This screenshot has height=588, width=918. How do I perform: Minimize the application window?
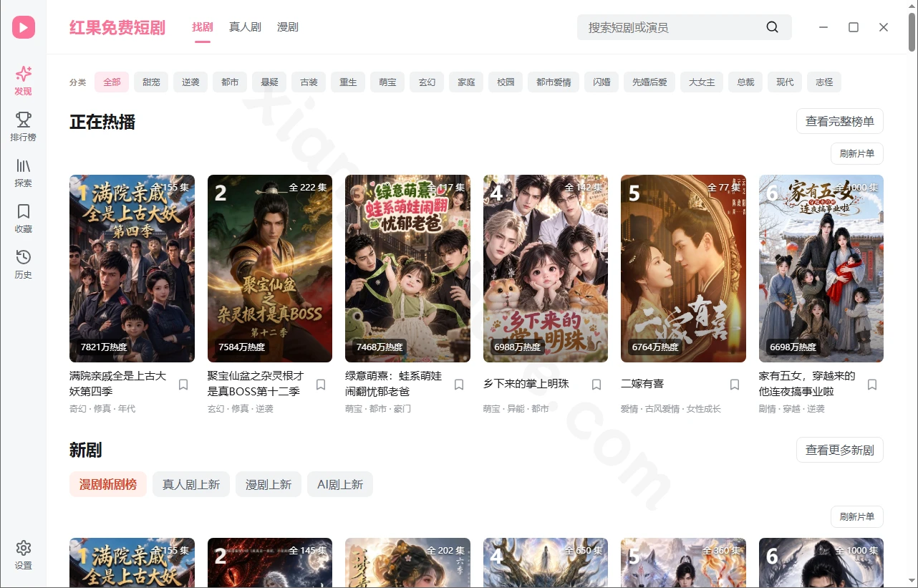point(823,27)
